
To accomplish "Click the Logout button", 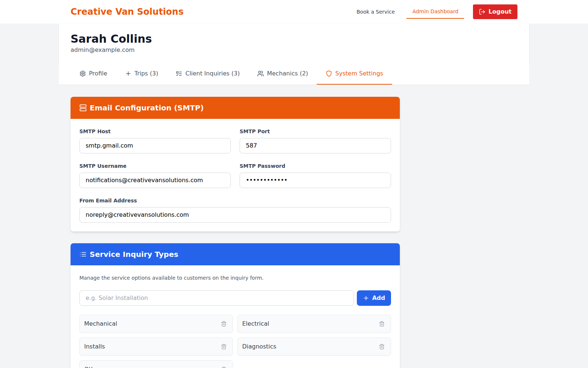I will [x=495, y=12].
